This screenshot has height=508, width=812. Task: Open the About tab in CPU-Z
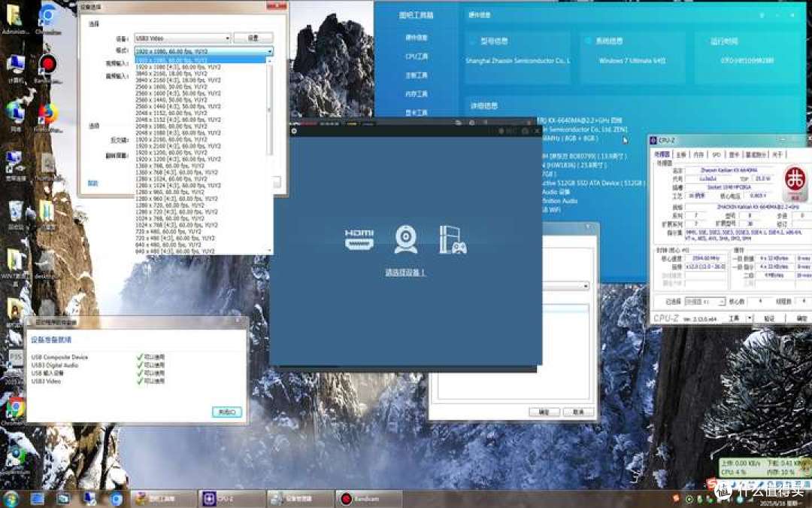777,154
